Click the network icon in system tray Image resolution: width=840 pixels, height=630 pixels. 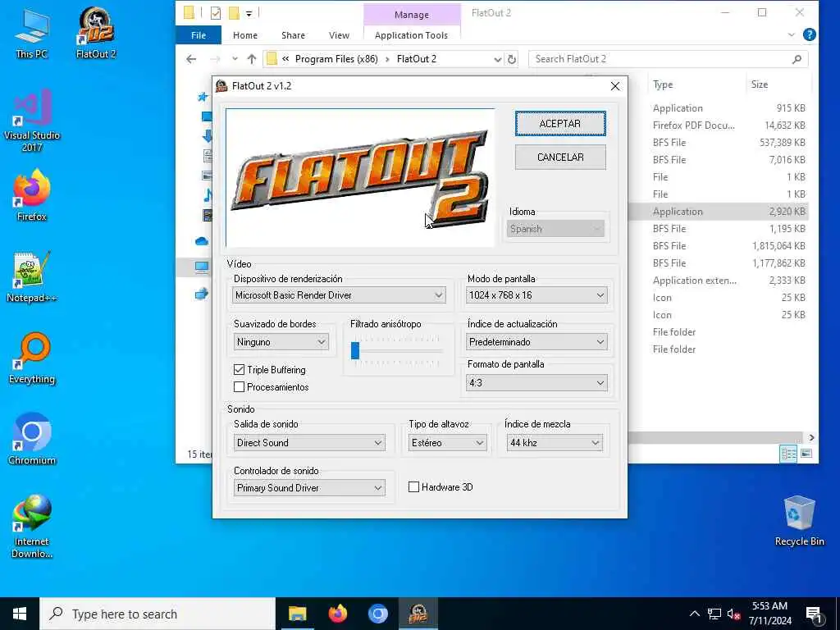(x=714, y=614)
